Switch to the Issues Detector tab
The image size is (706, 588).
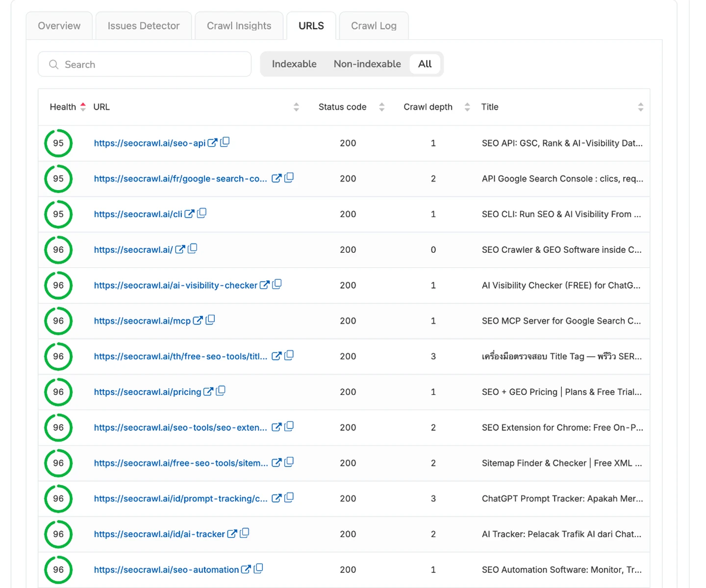(x=144, y=26)
